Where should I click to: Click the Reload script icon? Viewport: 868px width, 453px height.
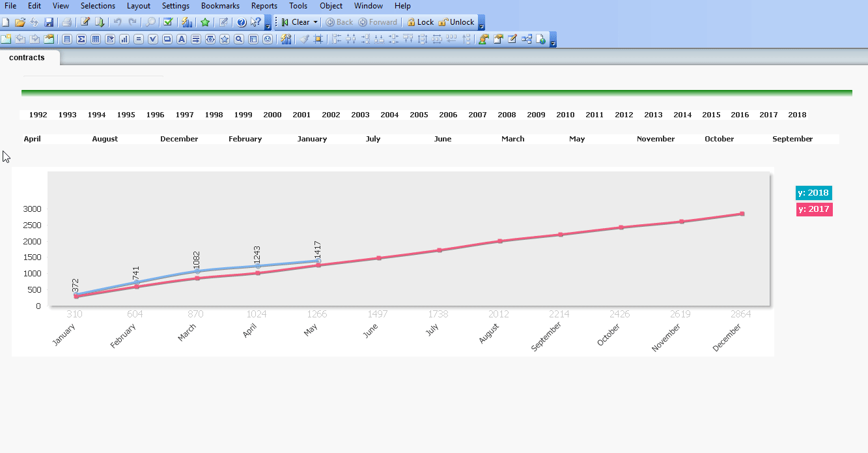pyautogui.click(x=100, y=22)
